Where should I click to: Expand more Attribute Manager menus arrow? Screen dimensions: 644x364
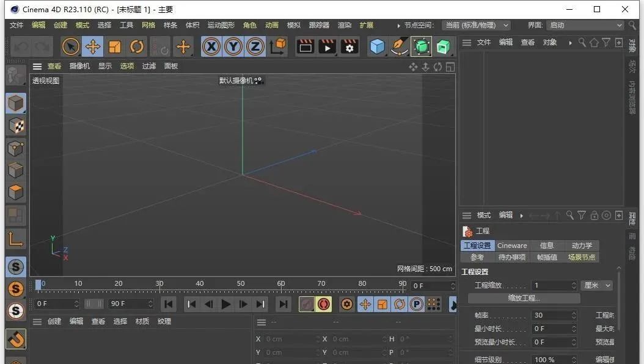[x=522, y=216]
